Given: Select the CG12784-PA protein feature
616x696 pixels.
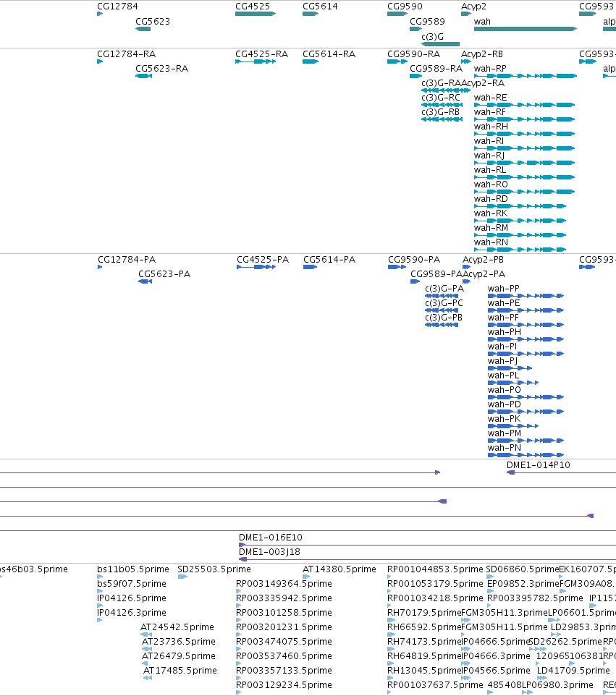Looking at the screenshot, I should (x=100, y=267).
